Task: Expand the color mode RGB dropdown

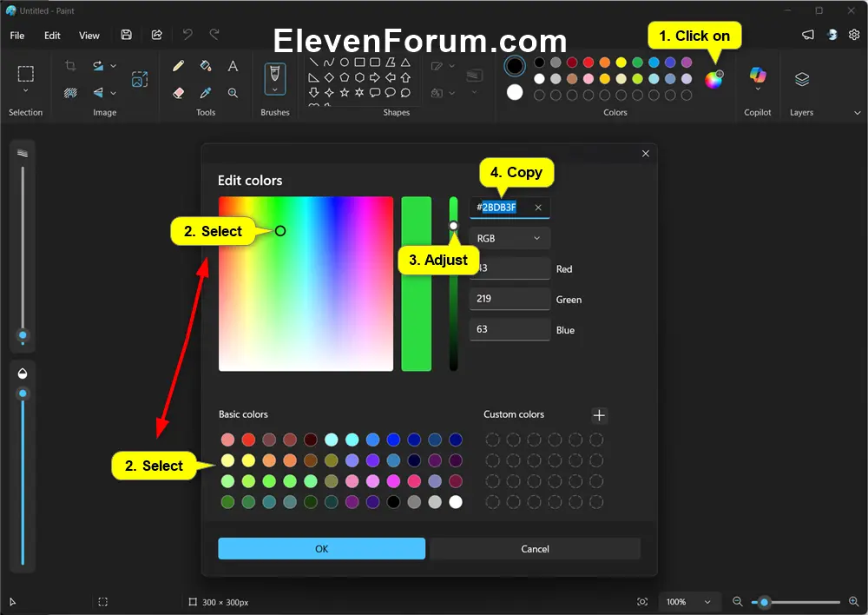Action: (x=510, y=238)
